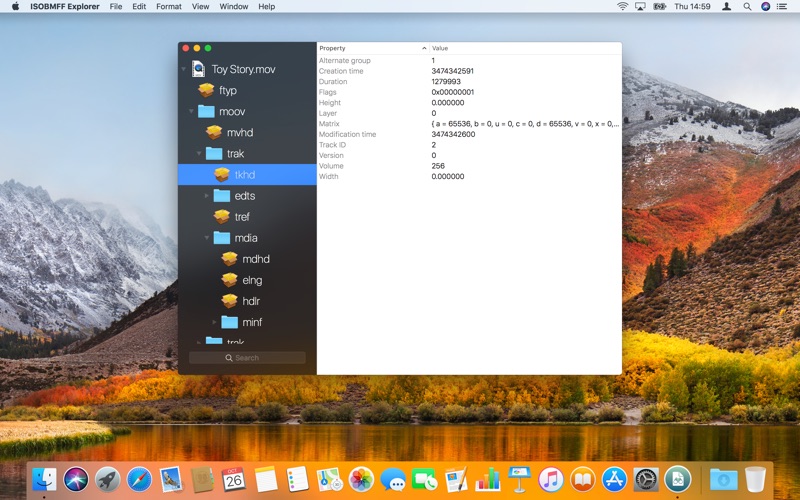Click the elng box icon
This screenshot has width=800, height=500.
pos(230,280)
